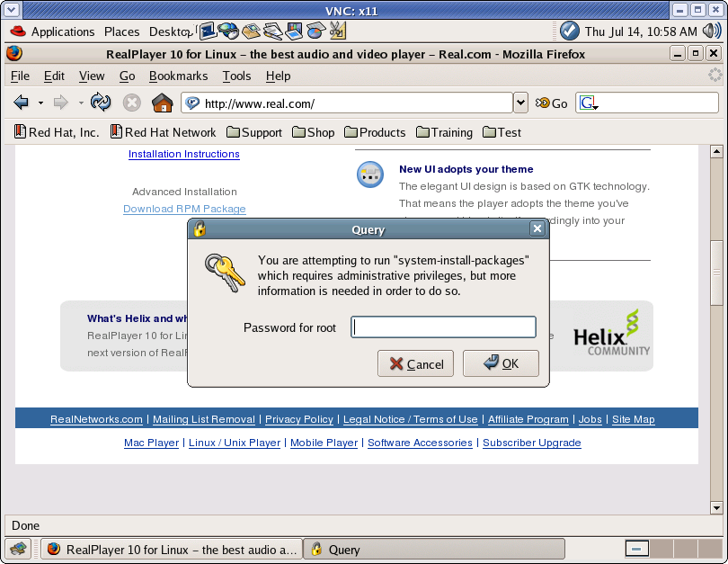The image size is (728, 564).
Task: Click the show desktop icon in bottom panel
Action: [18, 549]
